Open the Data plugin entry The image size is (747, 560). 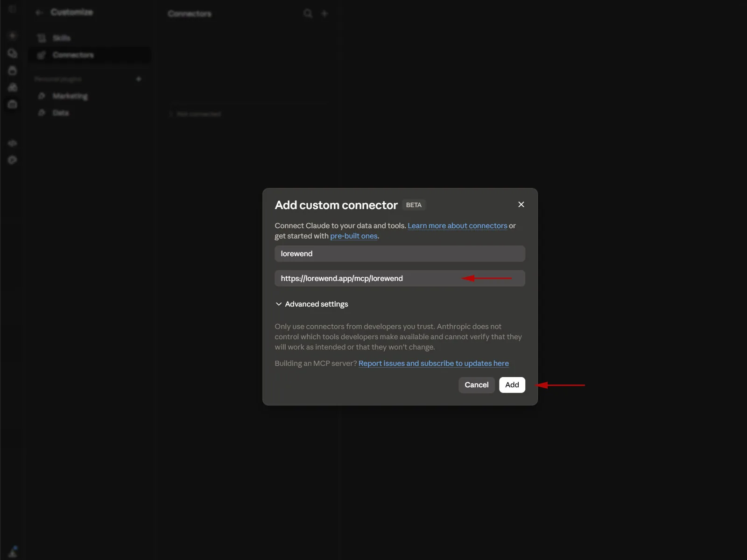point(89,113)
